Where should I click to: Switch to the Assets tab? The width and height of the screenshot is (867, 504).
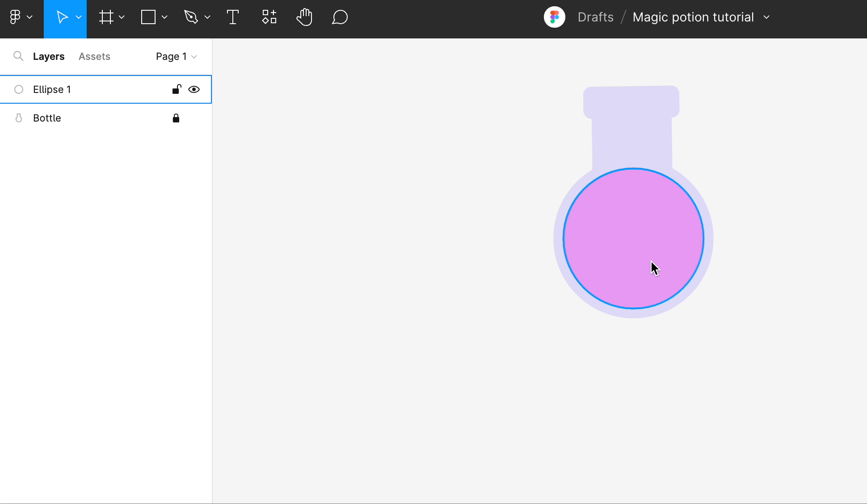click(x=94, y=56)
